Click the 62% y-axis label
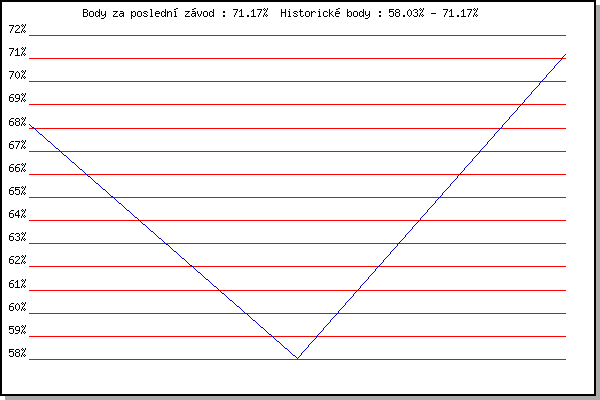The width and height of the screenshot is (600, 400). (x=17, y=260)
